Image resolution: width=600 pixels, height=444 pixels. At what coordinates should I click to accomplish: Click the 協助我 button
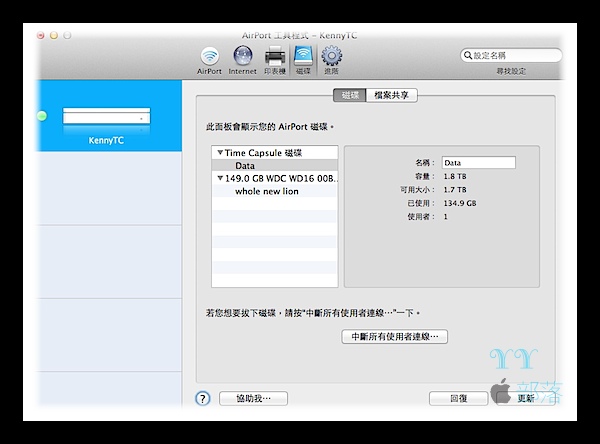pos(253,398)
